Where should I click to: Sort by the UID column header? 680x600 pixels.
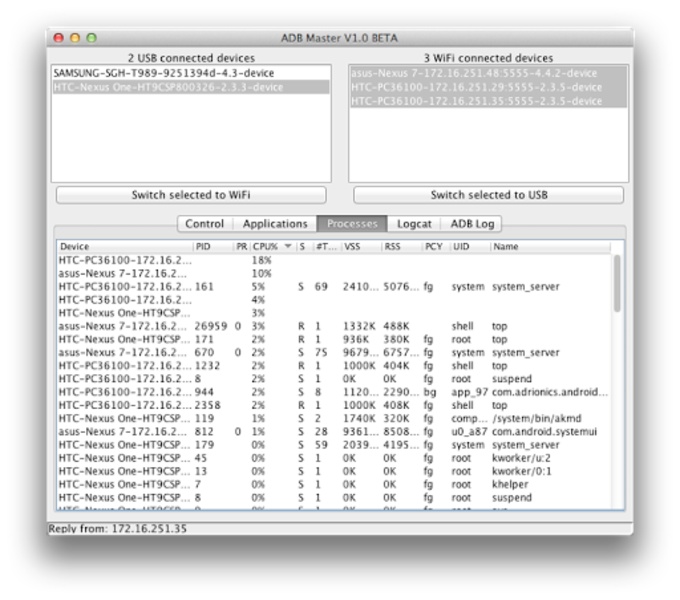click(x=469, y=247)
